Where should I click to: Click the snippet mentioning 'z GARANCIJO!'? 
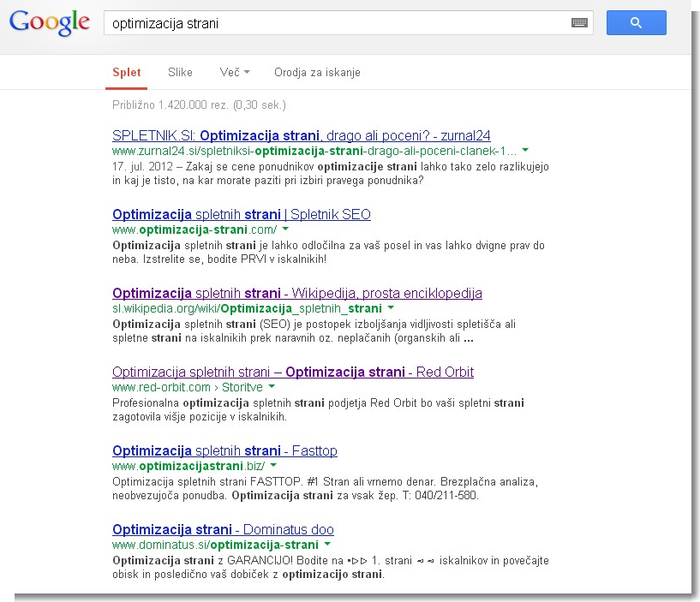click(331, 567)
